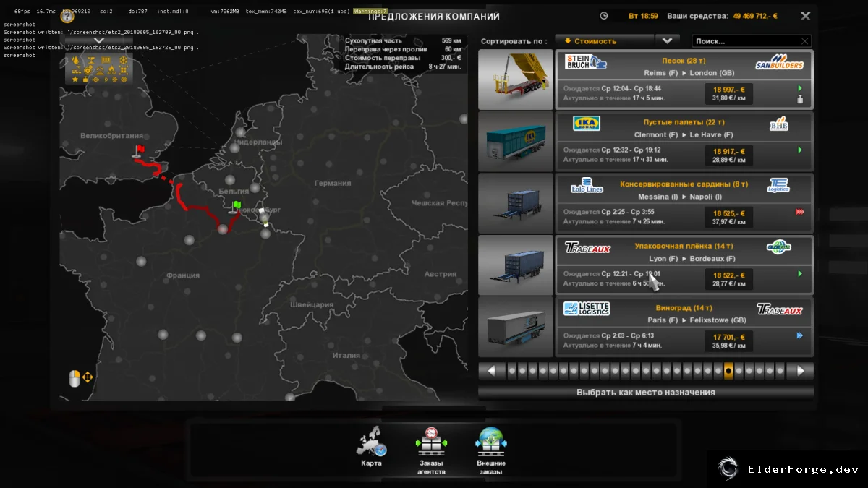The width and height of the screenshot is (868, 488).
Task: Select the highlighted current page dot
Action: [728, 371]
